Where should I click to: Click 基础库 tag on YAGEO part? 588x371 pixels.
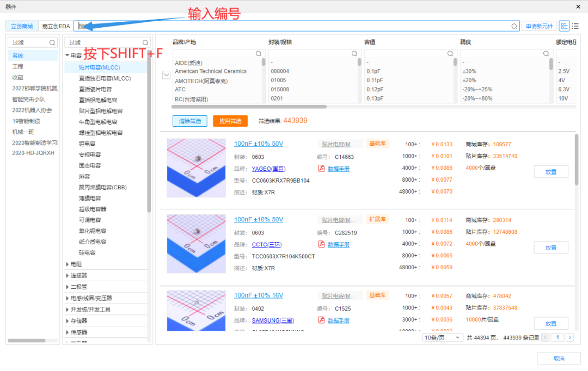377,144
